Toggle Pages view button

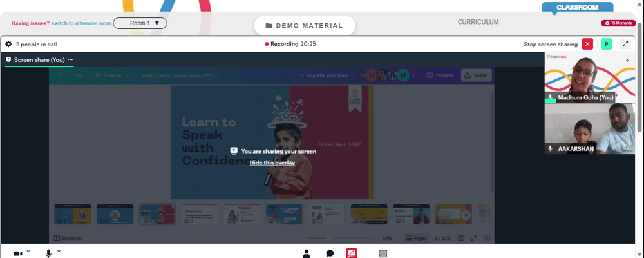click(x=416, y=238)
